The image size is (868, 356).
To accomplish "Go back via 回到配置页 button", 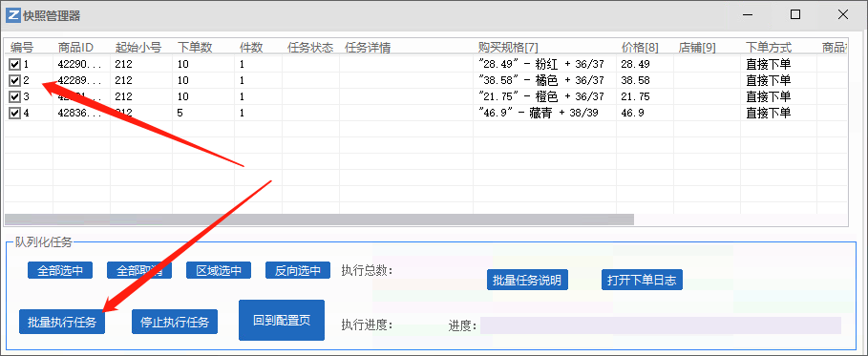I will pyautogui.click(x=282, y=320).
